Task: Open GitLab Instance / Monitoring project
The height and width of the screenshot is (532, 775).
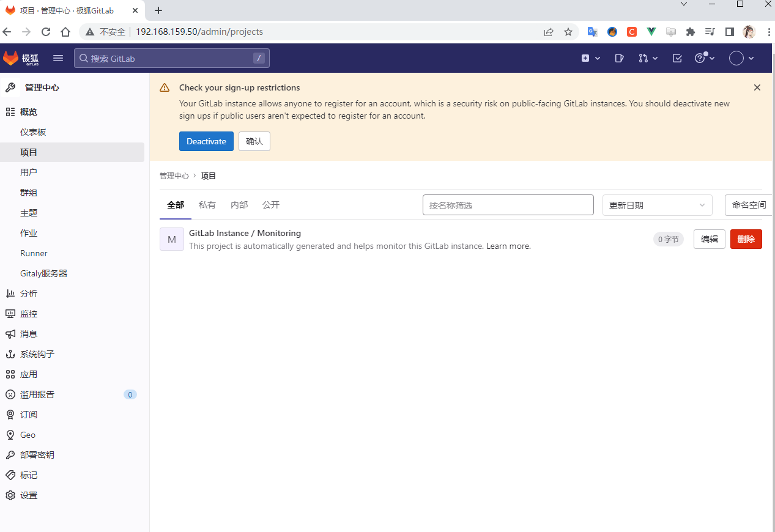Action: click(245, 233)
